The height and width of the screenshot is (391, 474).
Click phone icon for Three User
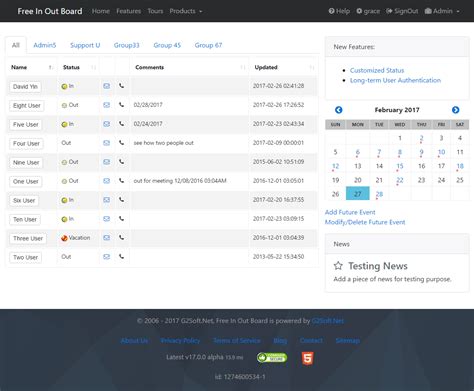point(121,238)
